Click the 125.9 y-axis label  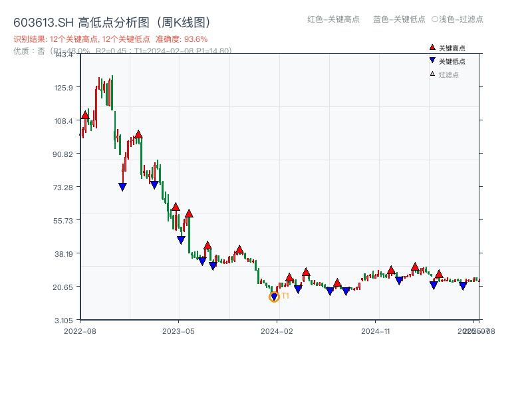(x=63, y=88)
